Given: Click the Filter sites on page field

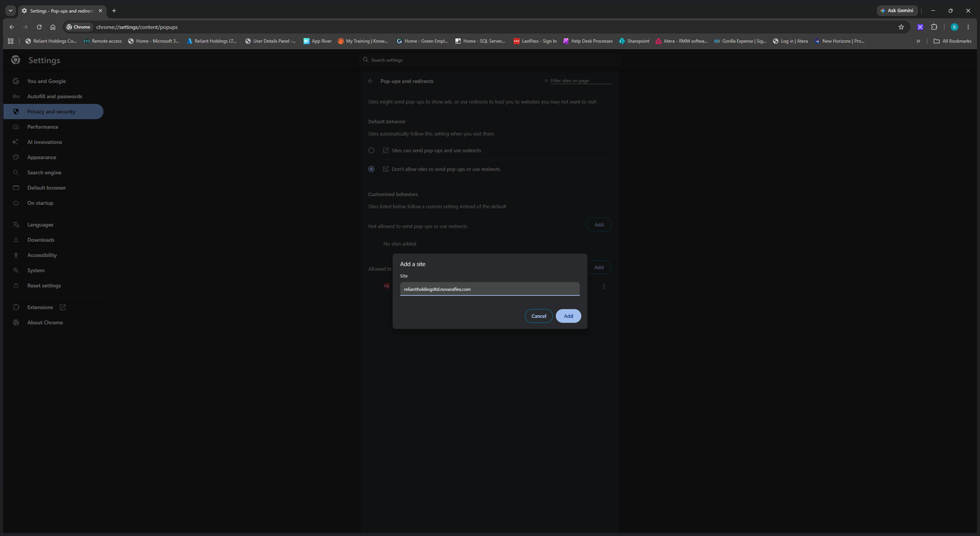Looking at the screenshot, I should click(x=581, y=81).
